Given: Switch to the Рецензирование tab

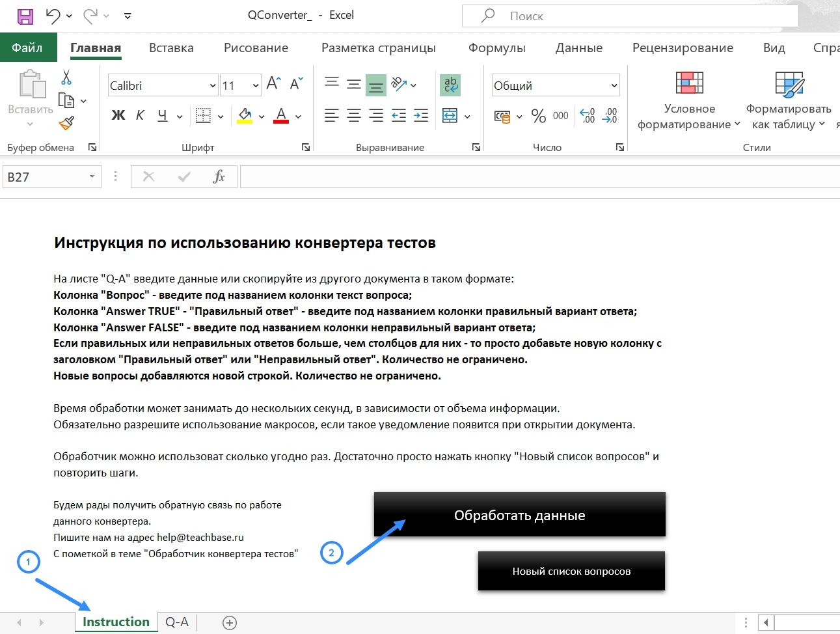Looking at the screenshot, I should click(683, 48).
